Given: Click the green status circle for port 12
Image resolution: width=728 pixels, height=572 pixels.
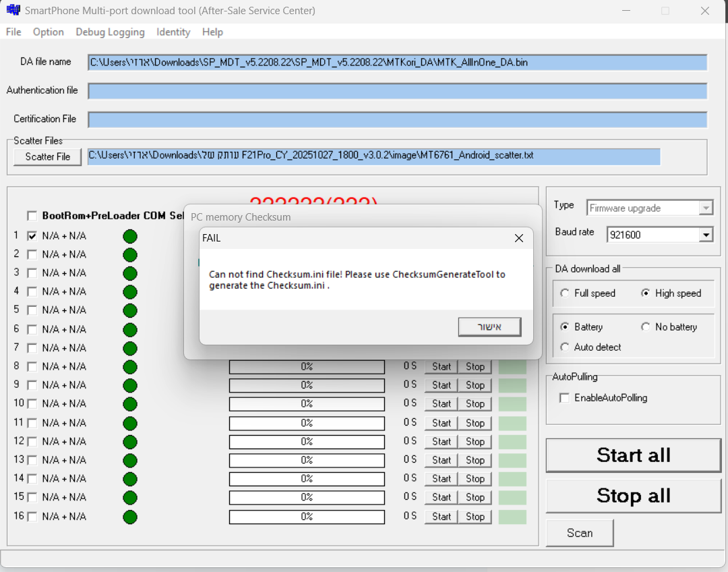Looking at the screenshot, I should click(x=130, y=442).
